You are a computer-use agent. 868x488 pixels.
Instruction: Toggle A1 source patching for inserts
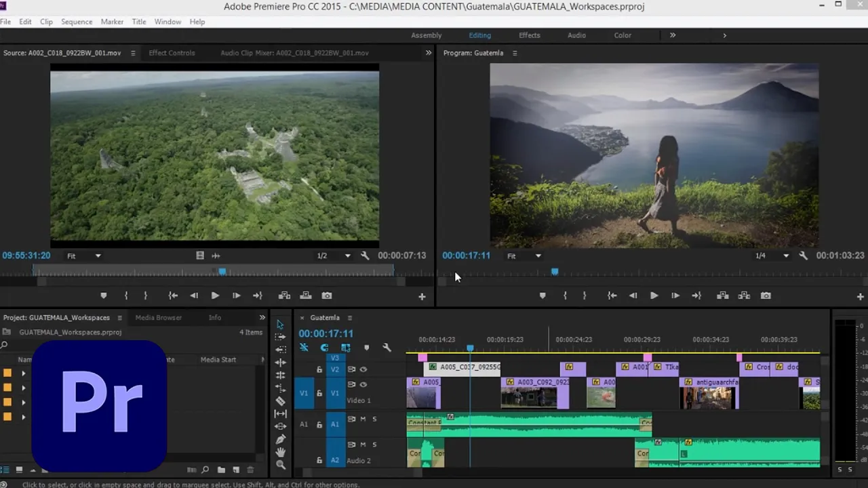[x=304, y=424]
